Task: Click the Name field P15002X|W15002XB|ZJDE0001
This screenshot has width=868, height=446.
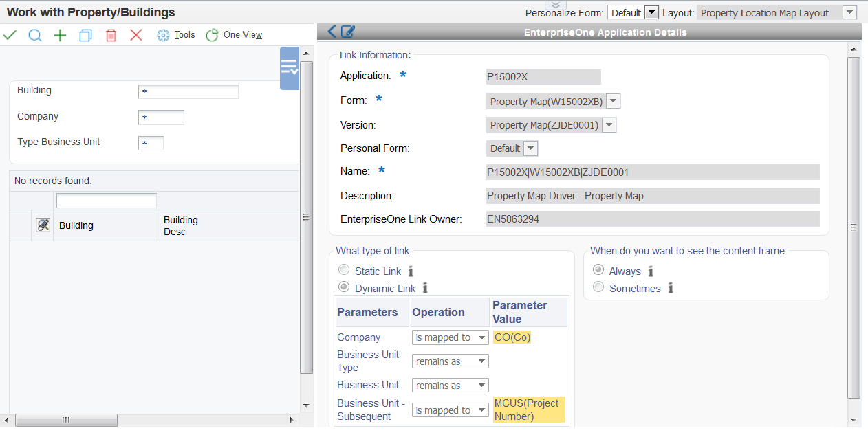Action: pos(653,172)
